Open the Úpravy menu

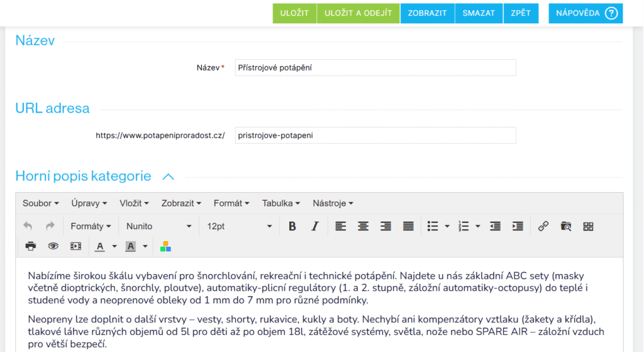(x=89, y=203)
